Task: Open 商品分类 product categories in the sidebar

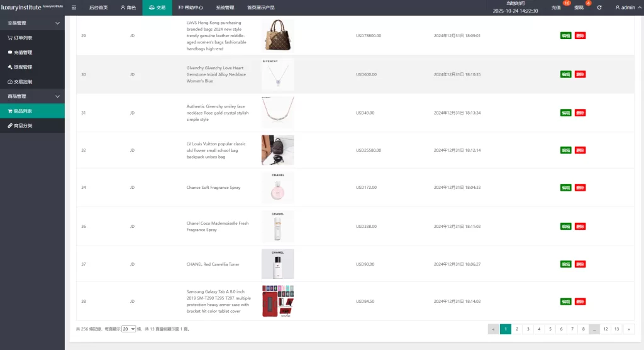Action: pos(23,126)
